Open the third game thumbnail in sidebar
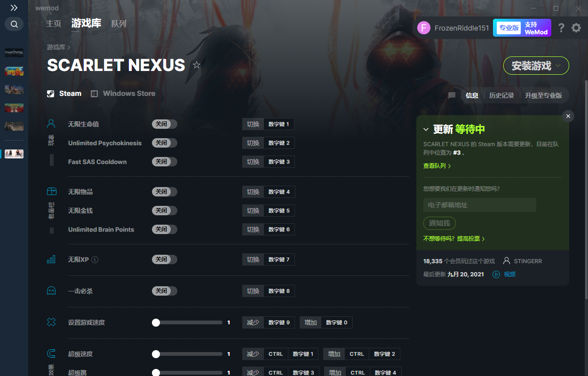 point(14,89)
